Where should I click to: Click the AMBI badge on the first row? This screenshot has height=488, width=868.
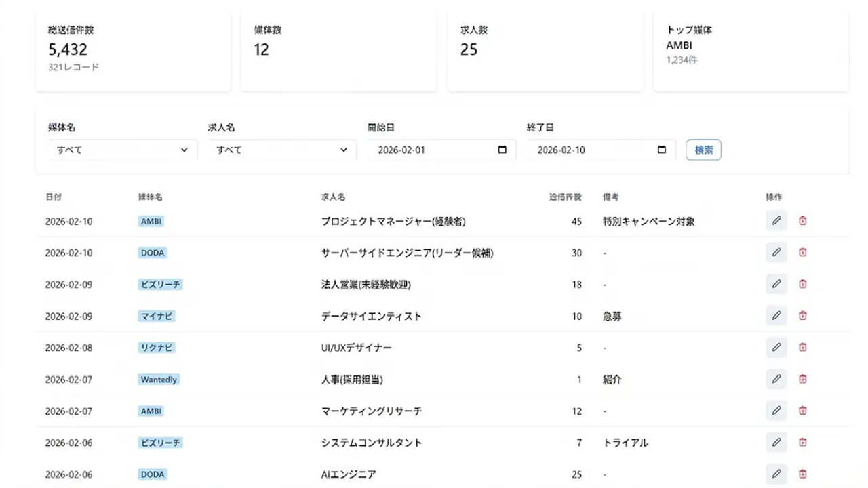tap(151, 221)
